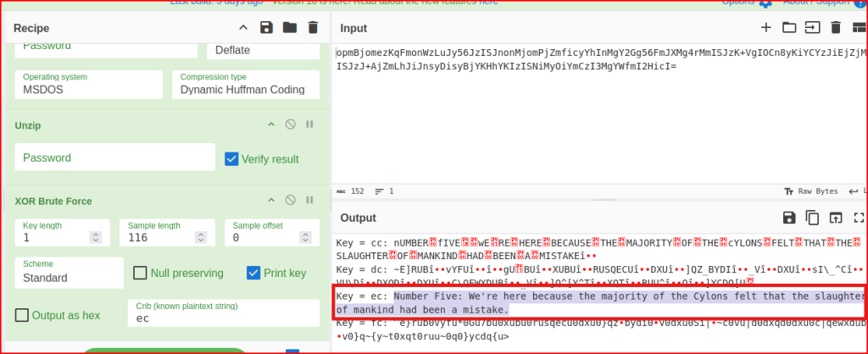
Task: Disable the XOR Brute Force operation
Action: [290, 201]
